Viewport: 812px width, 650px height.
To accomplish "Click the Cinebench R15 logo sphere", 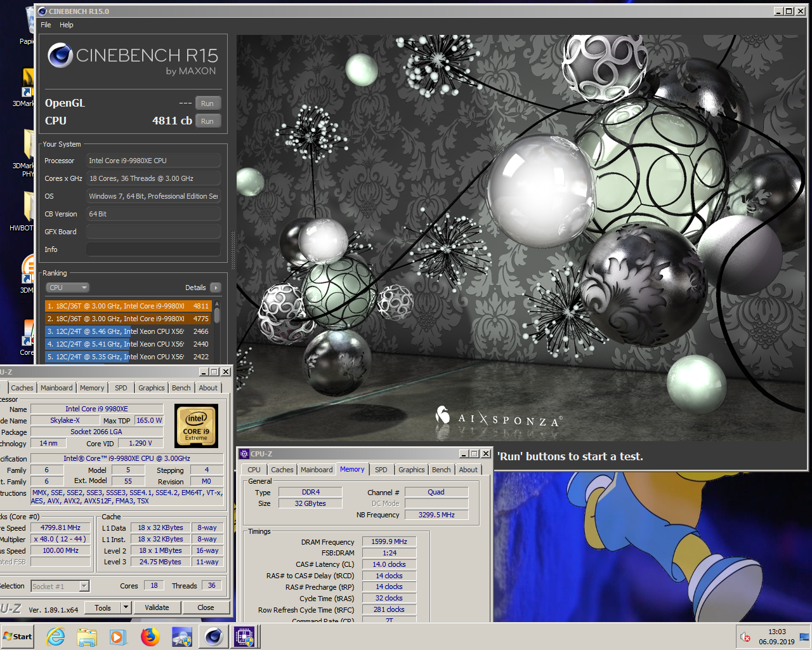I will (60, 56).
